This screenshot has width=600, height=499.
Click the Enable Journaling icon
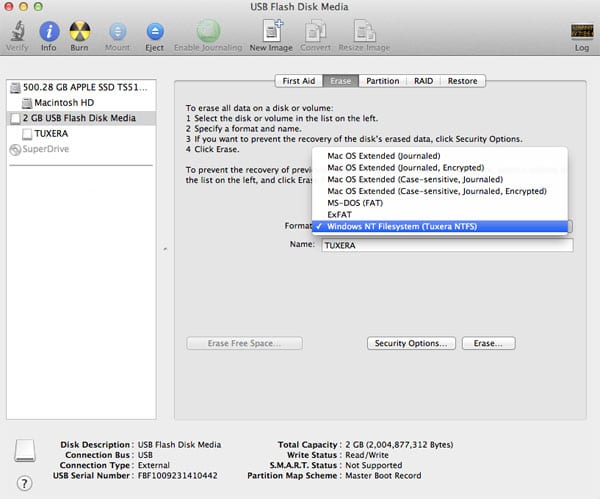coord(208,31)
